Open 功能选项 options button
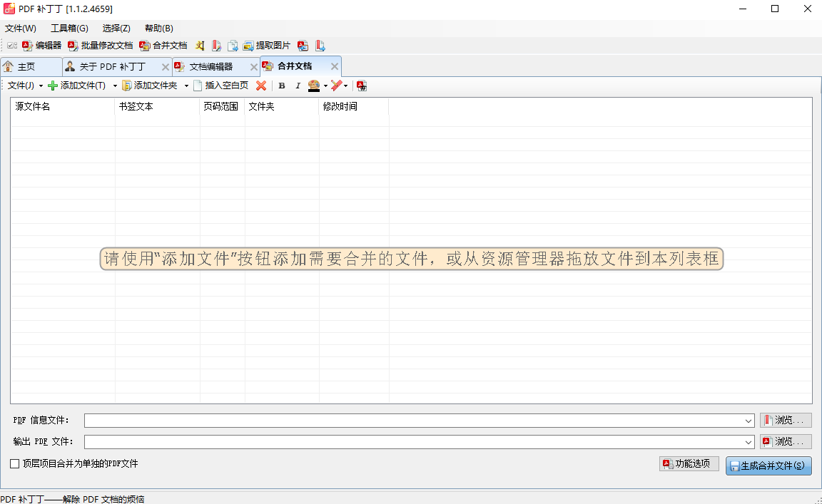Image resolution: width=822 pixels, height=504 pixels. click(689, 463)
